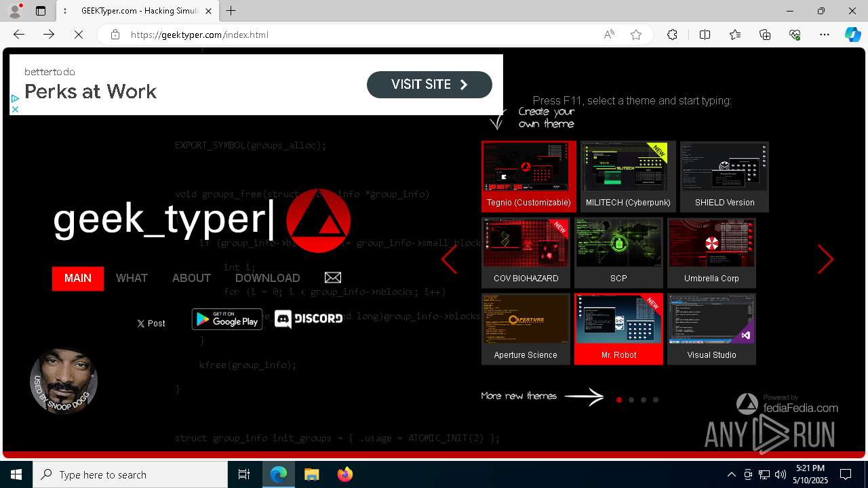
Task: Select the fourth carousel page dot
Action: (656, 400)
